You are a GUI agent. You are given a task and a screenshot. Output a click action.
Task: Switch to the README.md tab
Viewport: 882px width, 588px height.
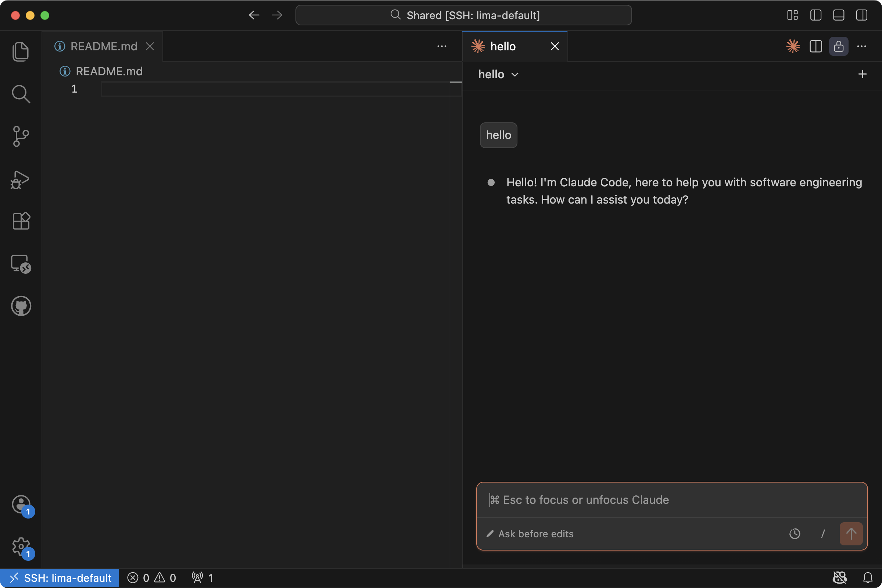(104, 47)
